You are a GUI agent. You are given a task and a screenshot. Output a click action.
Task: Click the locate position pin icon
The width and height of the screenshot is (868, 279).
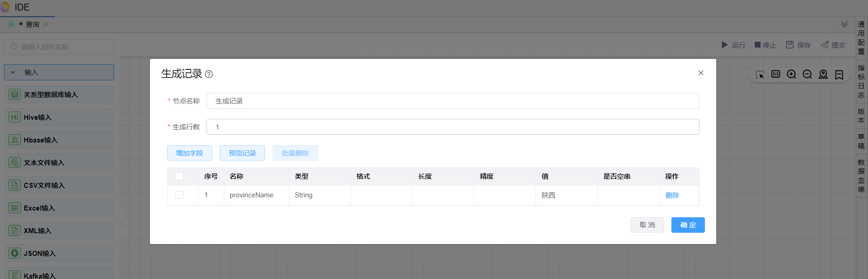pos(823,74)
